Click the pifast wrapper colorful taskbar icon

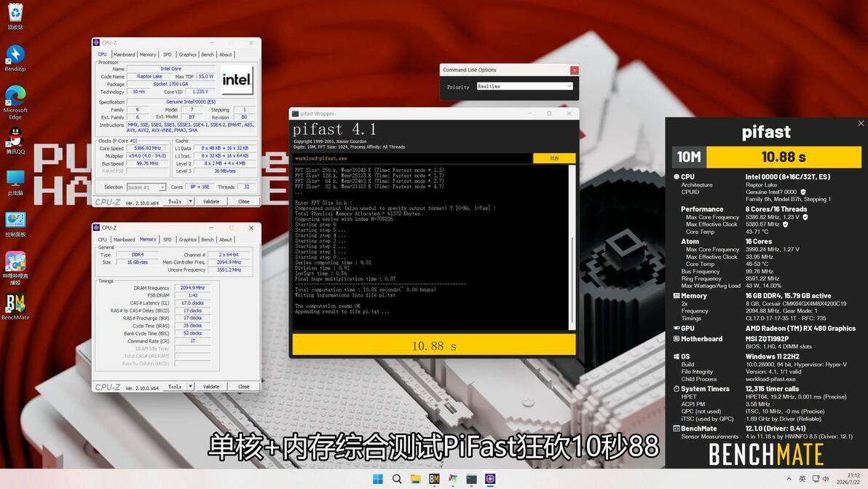coord(453,479)
